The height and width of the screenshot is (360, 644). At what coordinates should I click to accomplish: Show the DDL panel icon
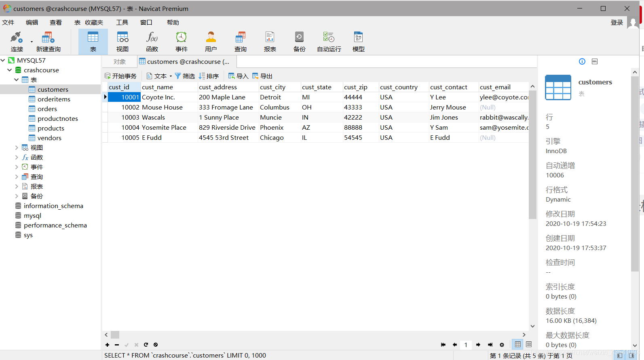(595, 61)
